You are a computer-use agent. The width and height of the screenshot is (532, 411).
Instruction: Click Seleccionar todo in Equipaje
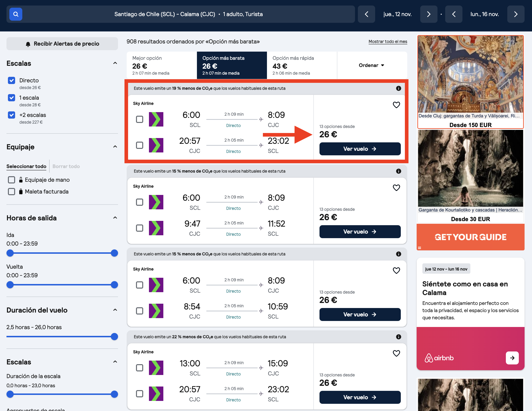coord(26,166)
